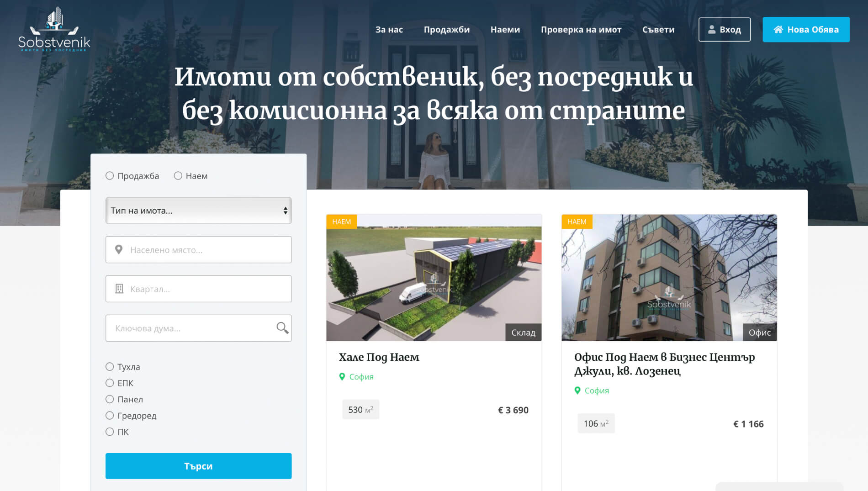Click the user icon on Вход button
This screenshot has height=491, width=868.
click(712, 30)
